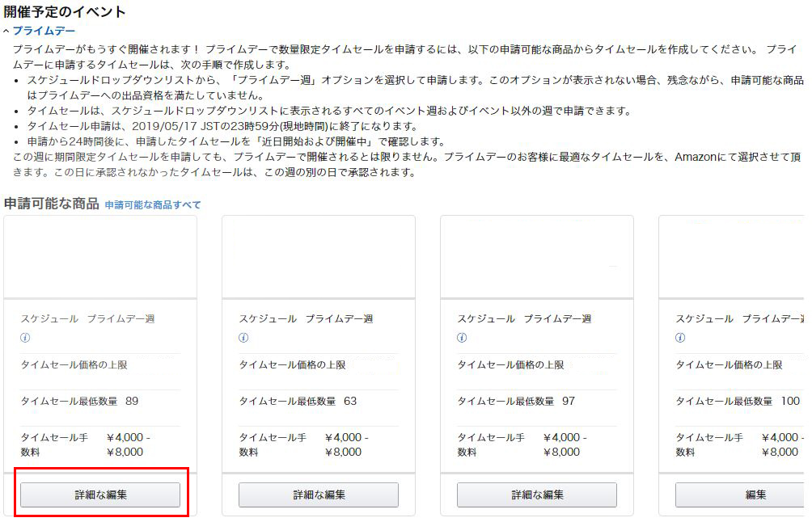Click 編集 button in fourth card
The image size is (812, 522).
point(741,495)
